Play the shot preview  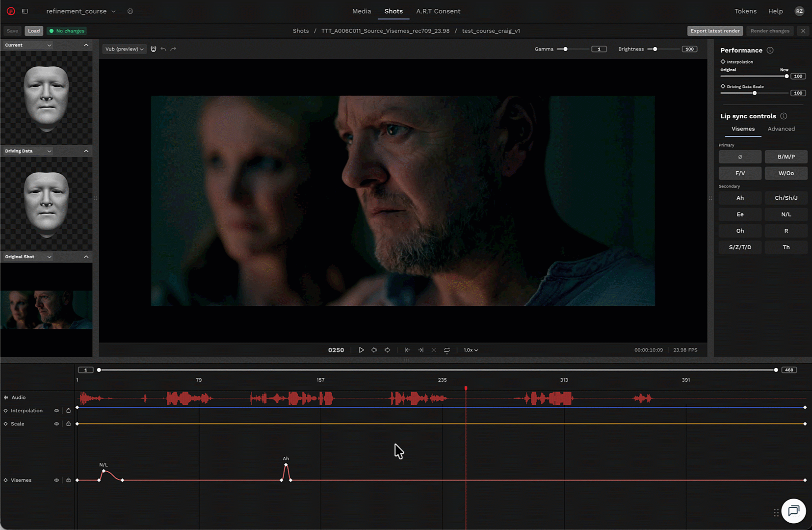point(361,350)
